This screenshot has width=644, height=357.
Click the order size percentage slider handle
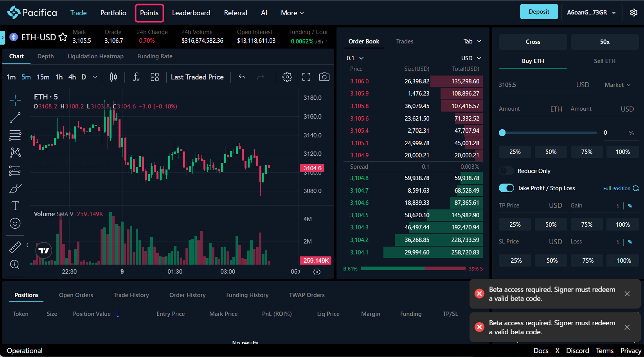tap(502, 133)
